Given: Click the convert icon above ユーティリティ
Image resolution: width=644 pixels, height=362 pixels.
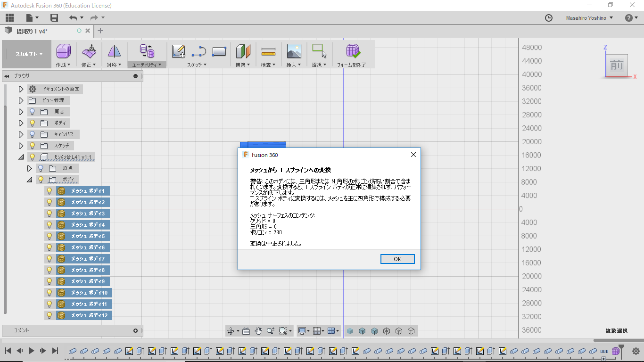Looking at the screenshot, I should point(147,51).
